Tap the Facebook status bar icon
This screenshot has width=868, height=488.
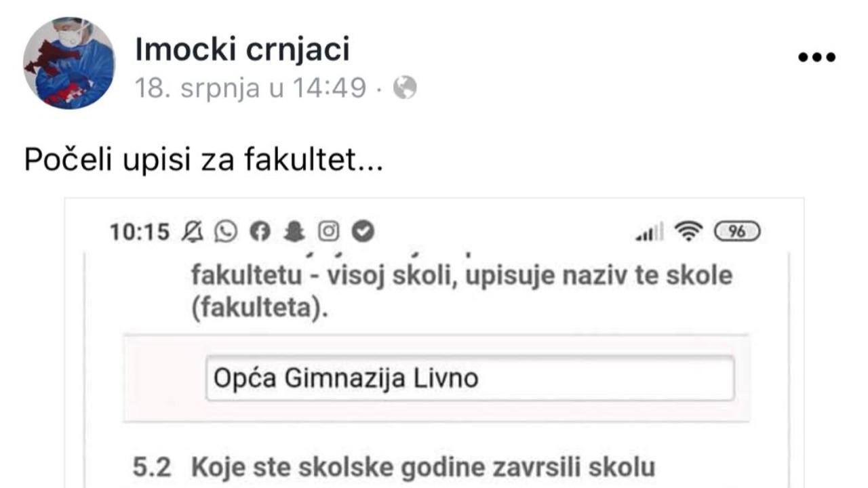[x=260, y=232]
